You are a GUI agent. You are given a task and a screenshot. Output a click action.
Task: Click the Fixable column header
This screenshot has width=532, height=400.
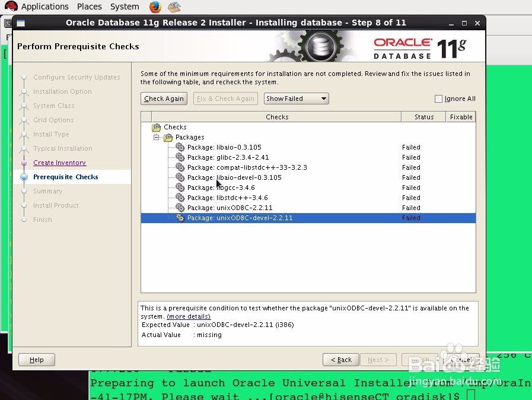click(461, 117)
